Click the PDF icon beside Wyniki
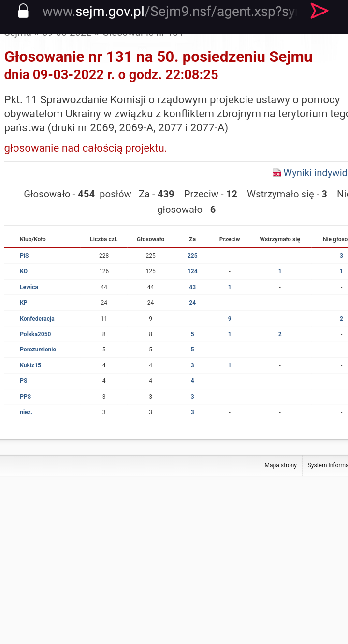Viewport: 348px width, 644px height. pyautogui.click(x=276, y=173)
